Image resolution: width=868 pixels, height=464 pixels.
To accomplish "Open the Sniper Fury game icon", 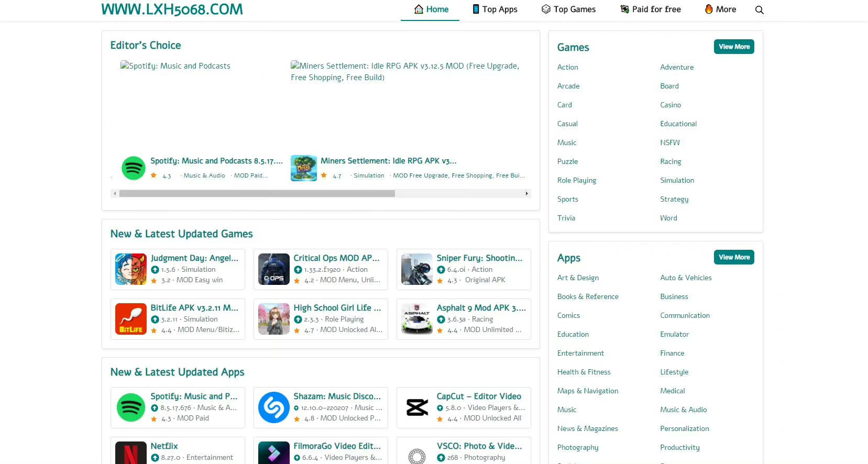I will click(x=417, y=269).
